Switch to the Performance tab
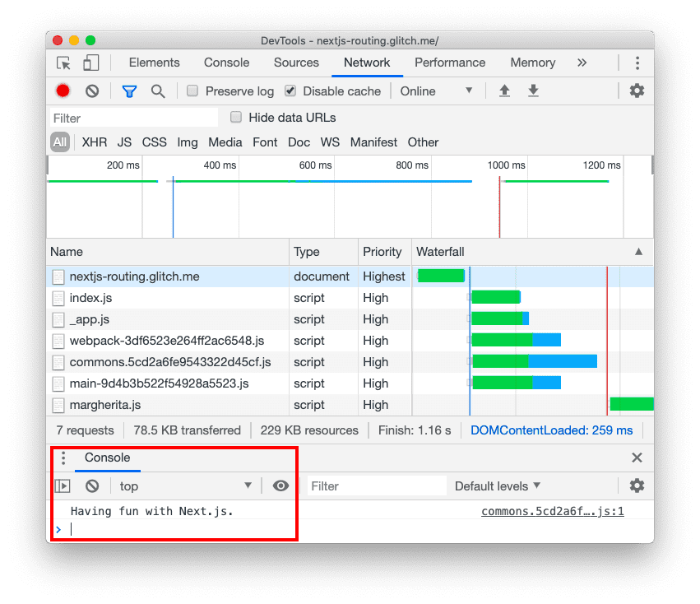 450,63
